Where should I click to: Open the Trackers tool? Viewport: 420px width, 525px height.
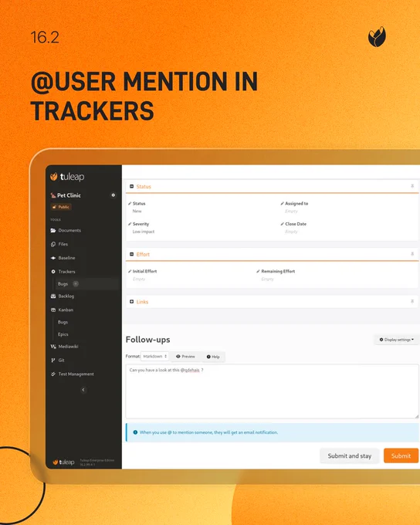tap(66, 272)
